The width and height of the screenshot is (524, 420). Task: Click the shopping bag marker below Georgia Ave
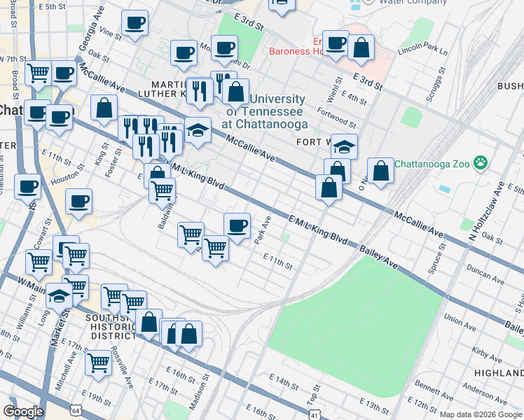tap(104, 108)
